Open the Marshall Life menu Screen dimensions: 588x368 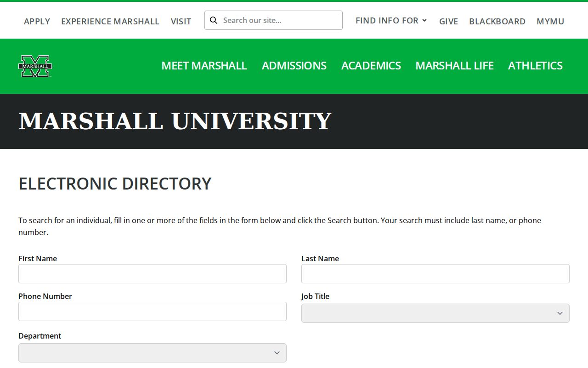pos(454,65)
